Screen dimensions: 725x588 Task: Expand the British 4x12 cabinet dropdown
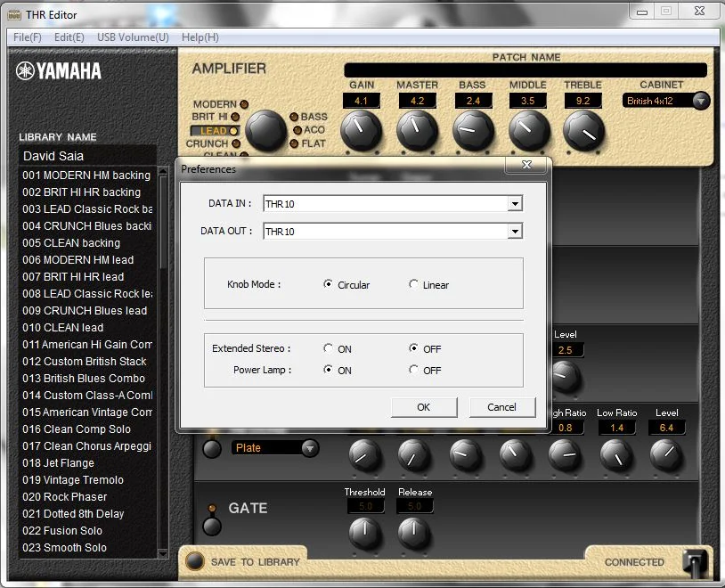[x=700, y=101]
